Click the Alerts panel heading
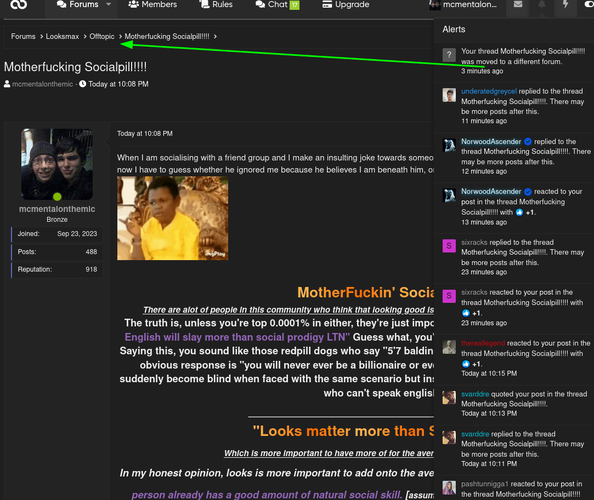 (454, 30)
